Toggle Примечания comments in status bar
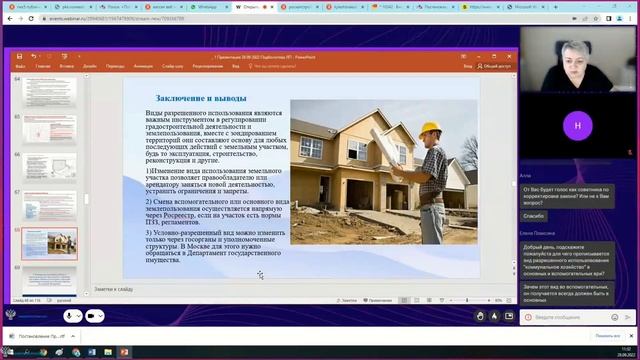Viewport: 640px width, 360px height. click(x=378, y=300)
